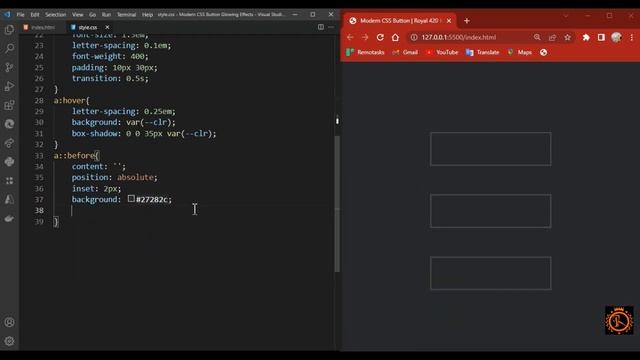Open the Remotasks bookmark
The image size is (640, 360).
coord(365,52)
